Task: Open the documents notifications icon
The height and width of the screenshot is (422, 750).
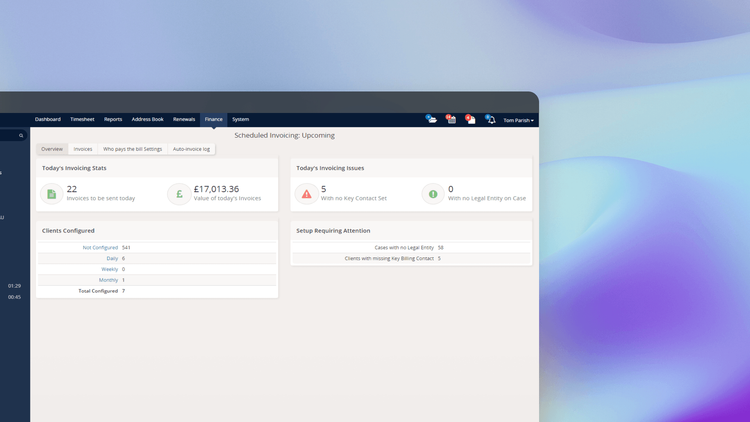Action: [x=471, y=120]
